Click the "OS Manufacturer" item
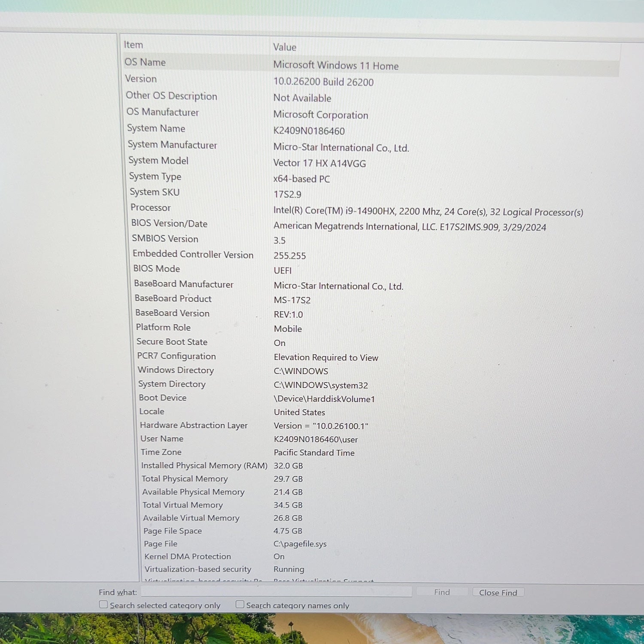 tap(163, 112)
